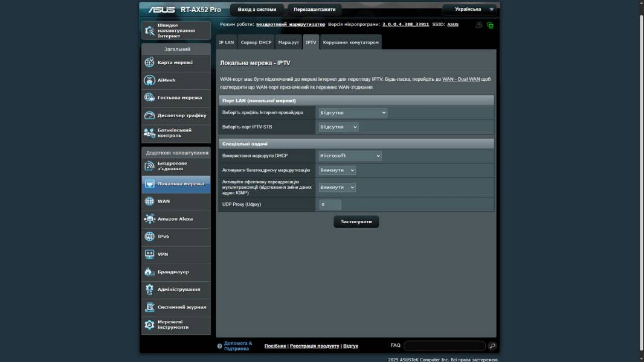Open the IPTV STB port dropdown
Image resolution: width=644 pixels, height=362 pixels.
[x=338, y=127]
